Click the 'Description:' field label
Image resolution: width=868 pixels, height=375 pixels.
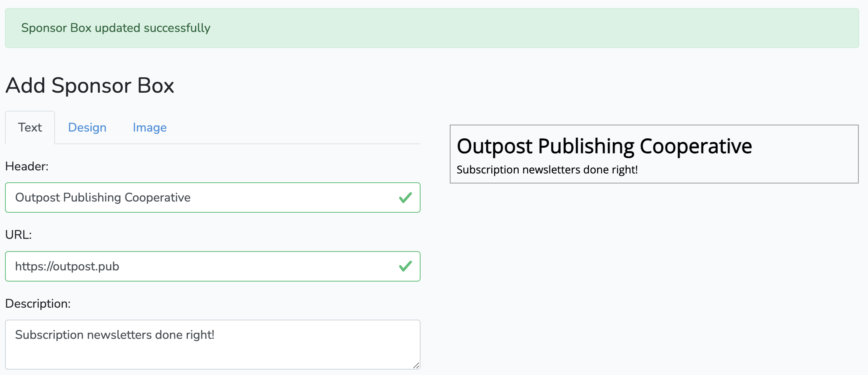coord(38,303)
